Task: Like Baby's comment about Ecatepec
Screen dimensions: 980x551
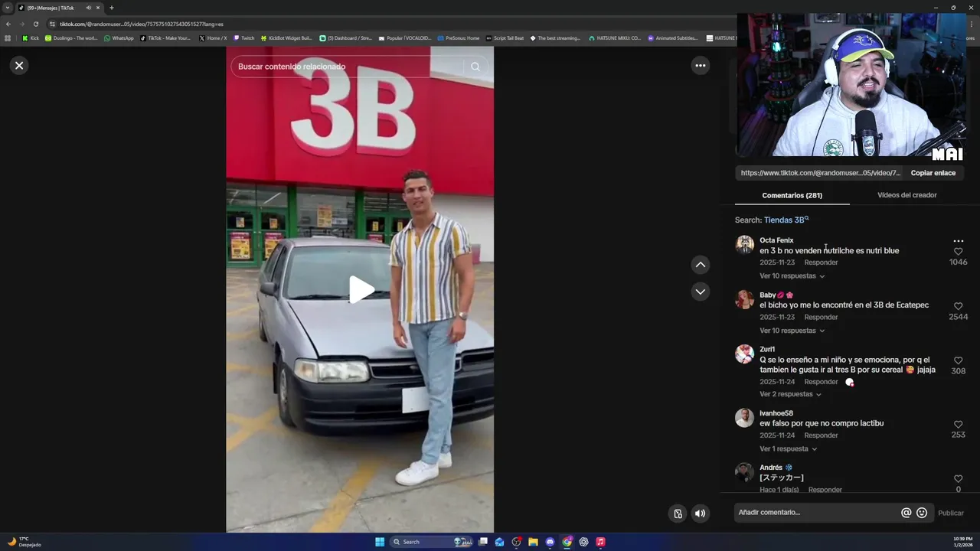Action: pos(958,306)
